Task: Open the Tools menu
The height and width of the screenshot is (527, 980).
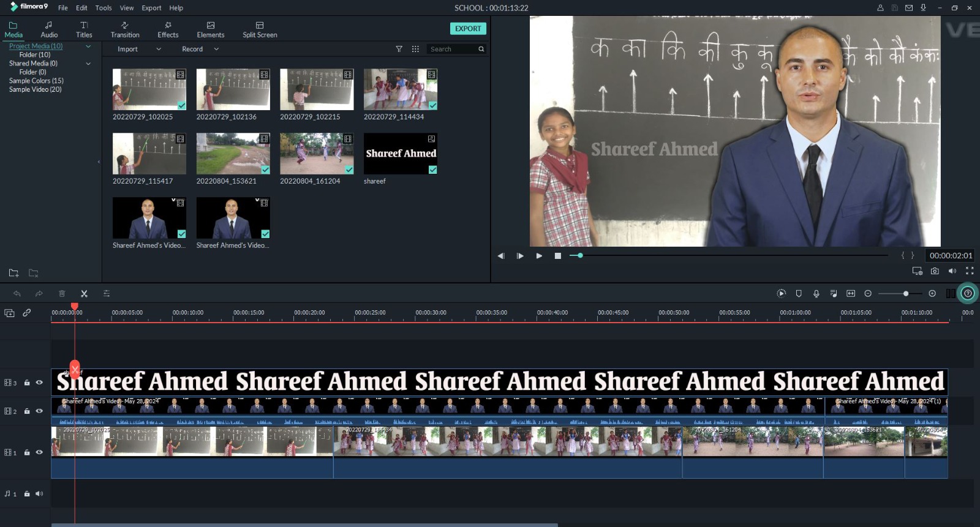Action: 104,8
